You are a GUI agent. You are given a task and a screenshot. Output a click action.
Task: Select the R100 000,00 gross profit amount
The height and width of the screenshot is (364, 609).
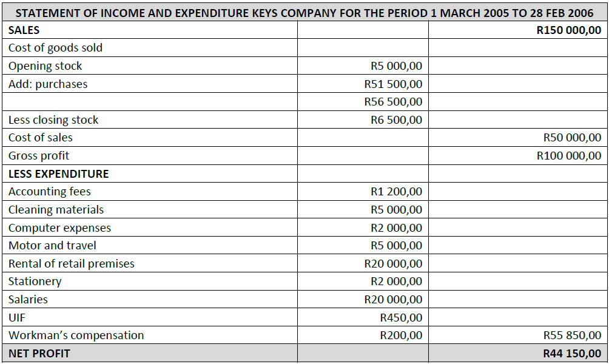coord(569,156)
